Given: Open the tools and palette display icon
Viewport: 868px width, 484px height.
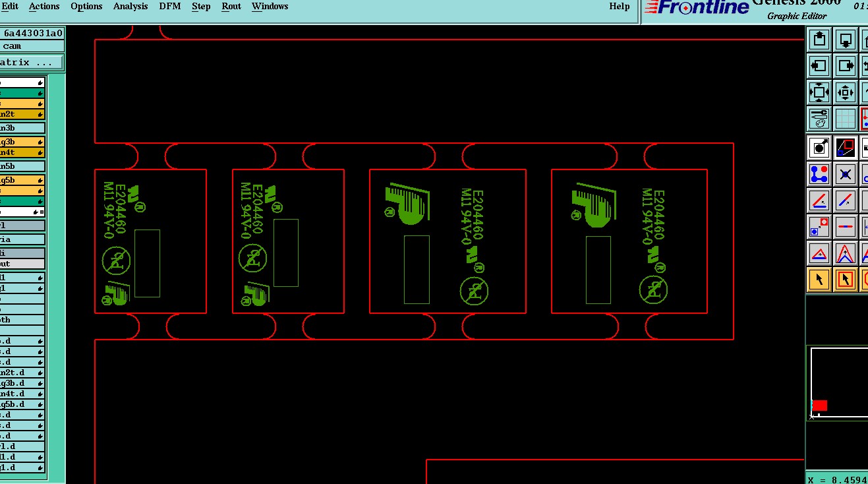Looking at the screenshot, I should (x=819, y=119).
